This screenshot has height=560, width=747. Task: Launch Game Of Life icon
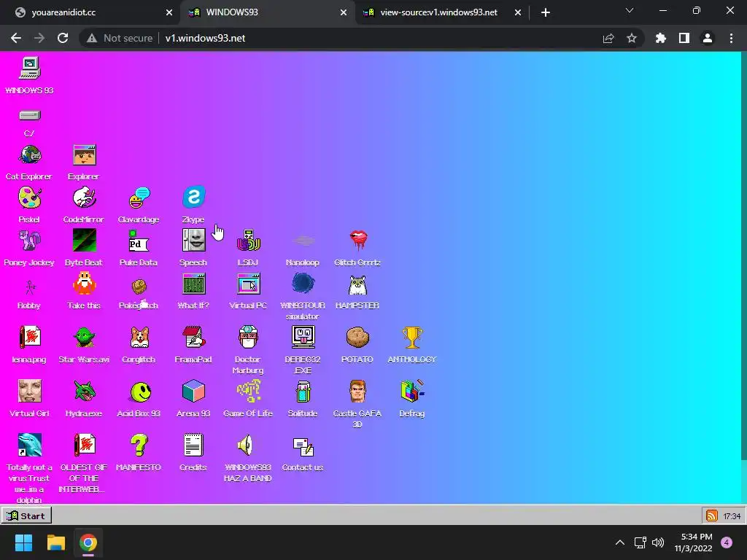click(x=248, y=391)
